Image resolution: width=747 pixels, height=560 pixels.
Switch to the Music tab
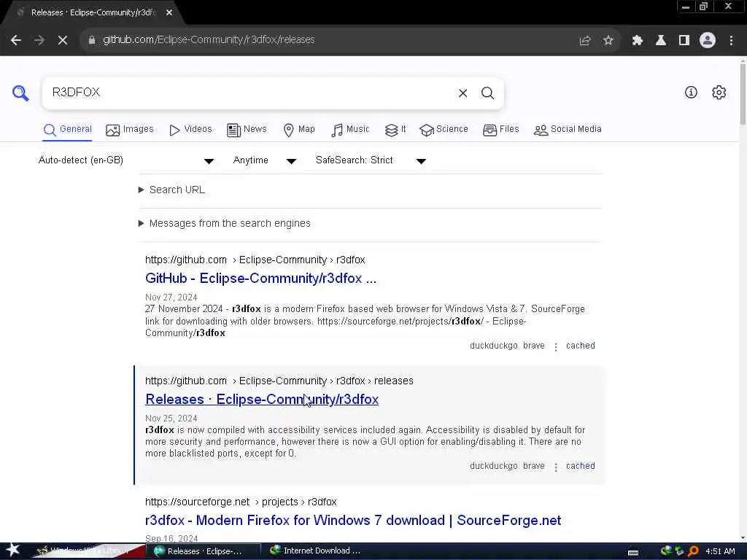tap(350, 130)
